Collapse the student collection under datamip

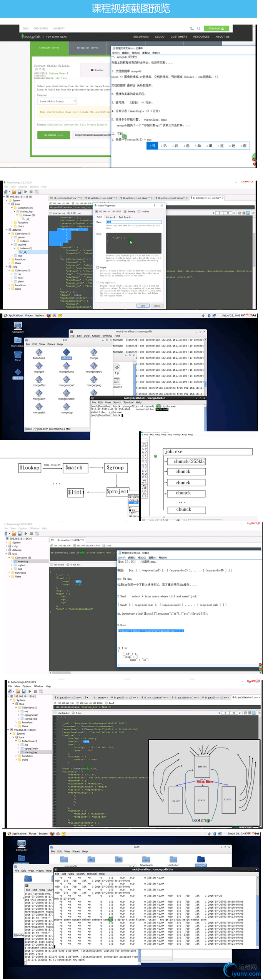click(x=12, y=245)
